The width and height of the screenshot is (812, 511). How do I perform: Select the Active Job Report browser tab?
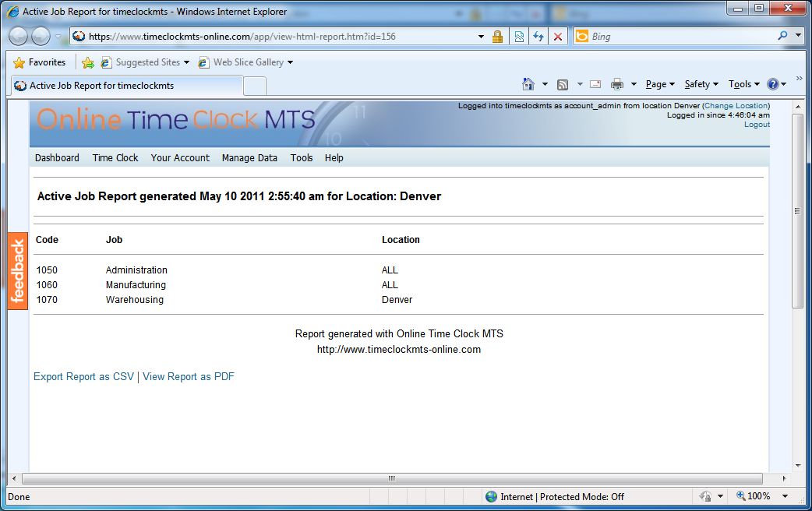point(127,86)
